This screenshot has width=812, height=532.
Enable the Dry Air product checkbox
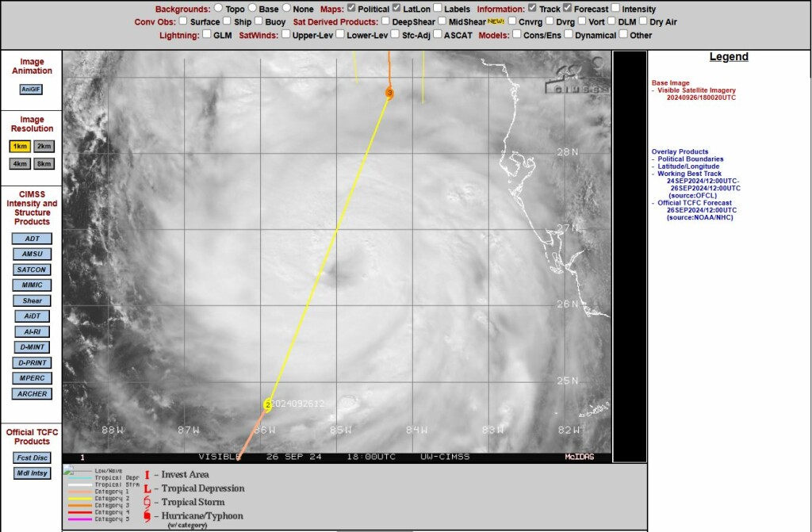(x=643, y=21)
